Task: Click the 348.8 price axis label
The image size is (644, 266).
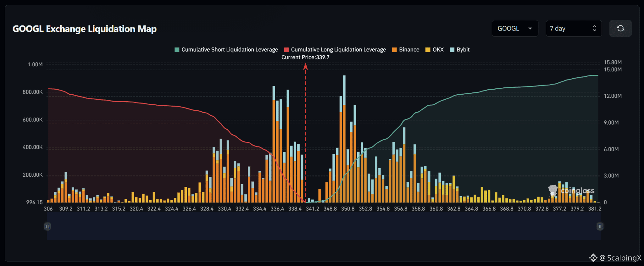Action: pyautogui.click(x=330, y=209)
